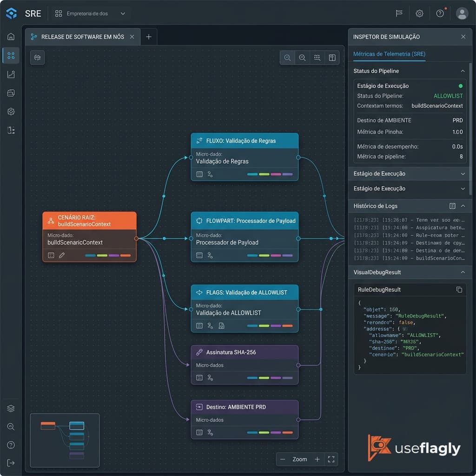Click the ALLOWLIST pipeline status value
Viewport: 476px width, 476px height.
[448, 96]
